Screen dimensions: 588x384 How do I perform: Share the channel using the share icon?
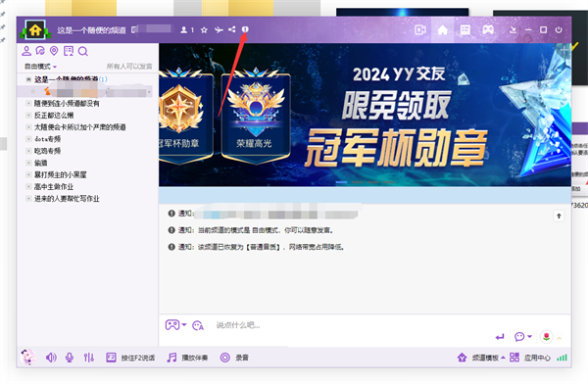[232, 29]
